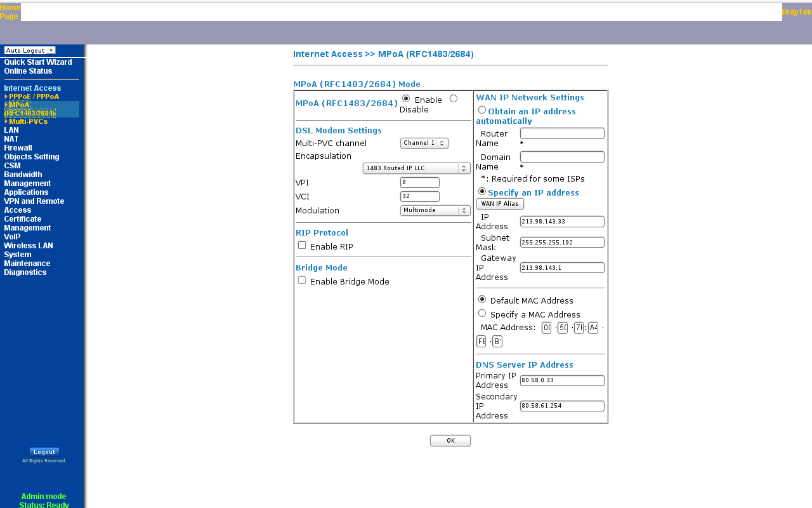This screenshot has width=812, height=508.
Task: Click the Logout button in sidebar
Action: tap(44, 452)
